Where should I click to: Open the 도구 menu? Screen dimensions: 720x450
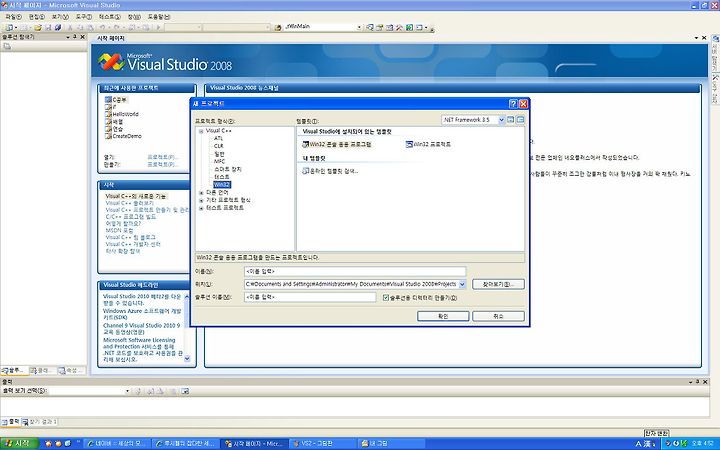(84, 17)
